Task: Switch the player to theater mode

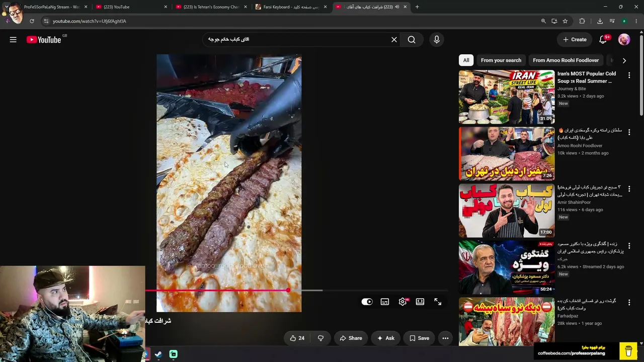Action: coord(420,302)
